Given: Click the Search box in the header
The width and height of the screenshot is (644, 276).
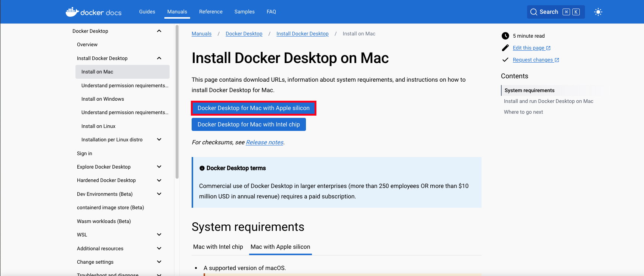Looking at the screenshot, I should (x=556, y=12).
